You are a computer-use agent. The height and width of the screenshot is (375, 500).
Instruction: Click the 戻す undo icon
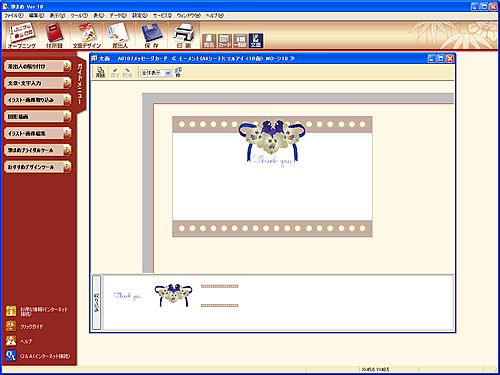[115, 72]
